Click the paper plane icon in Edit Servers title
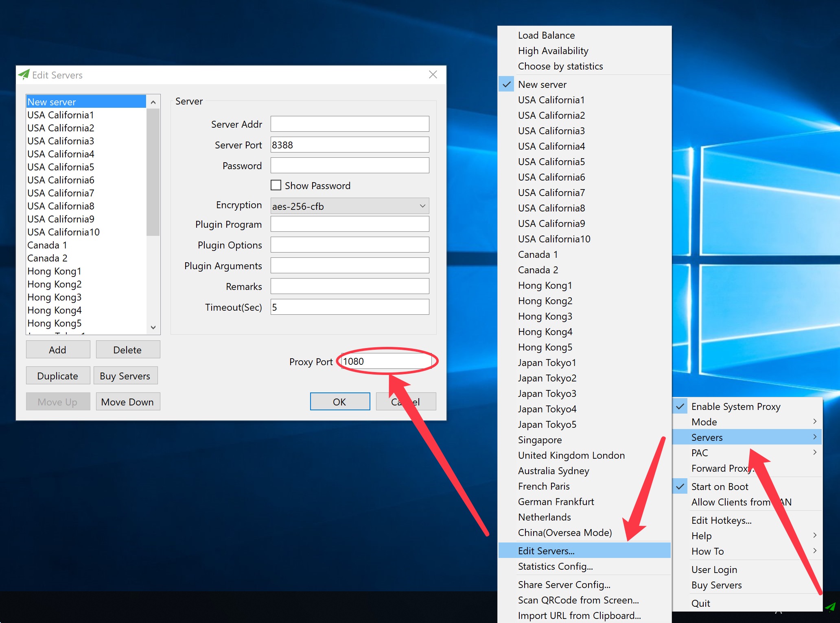 pos(24,75)
